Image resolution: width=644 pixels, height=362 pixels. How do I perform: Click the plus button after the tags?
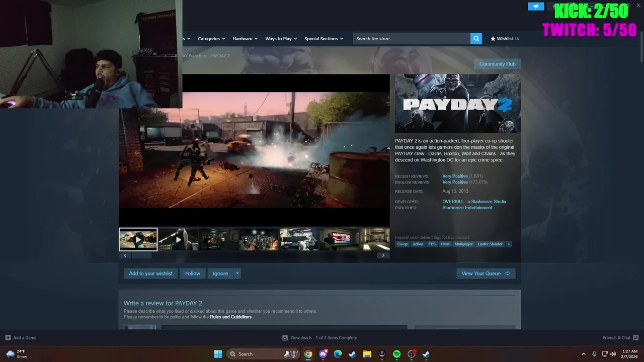[509, 244]
